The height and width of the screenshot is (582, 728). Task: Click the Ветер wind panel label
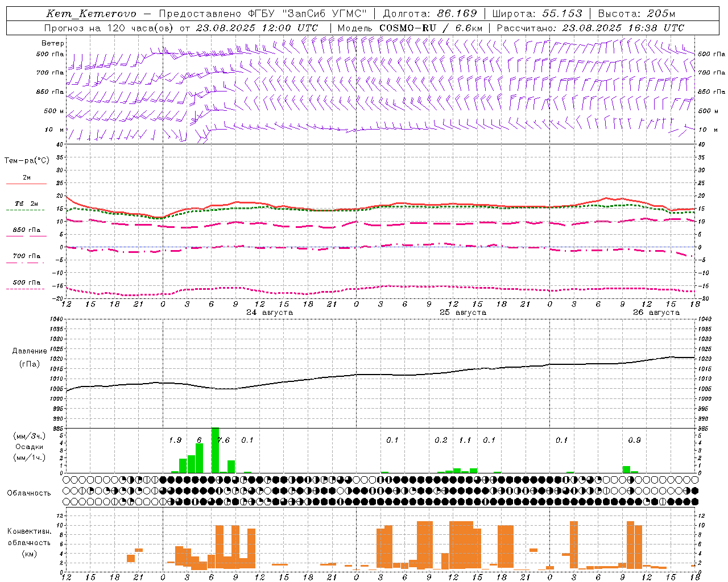click(53, 43)
